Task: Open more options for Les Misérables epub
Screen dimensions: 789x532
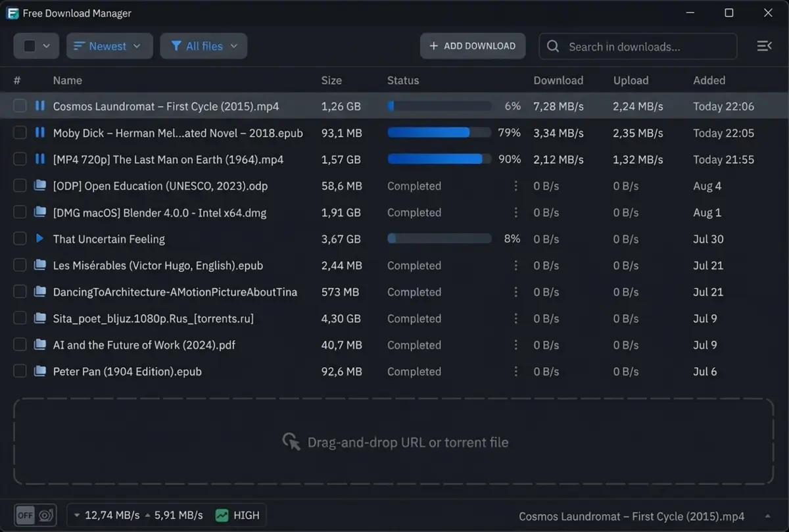Action: (516, 266)
